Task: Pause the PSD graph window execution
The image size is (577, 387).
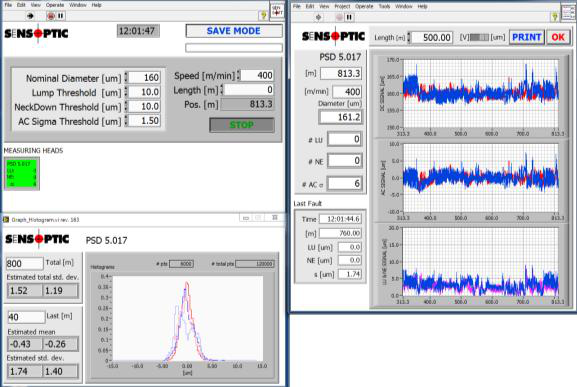Action: (349, 17)
